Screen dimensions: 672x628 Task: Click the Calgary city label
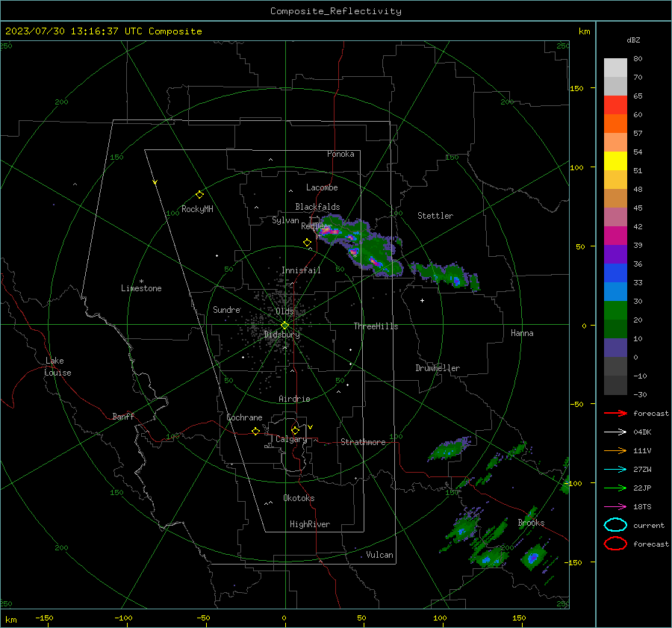point(291,439)
